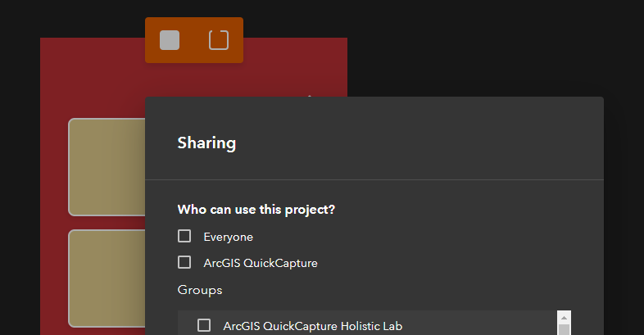Enable sharing with Everyone
Screen dimensions: 644x335
pos(184,236)
